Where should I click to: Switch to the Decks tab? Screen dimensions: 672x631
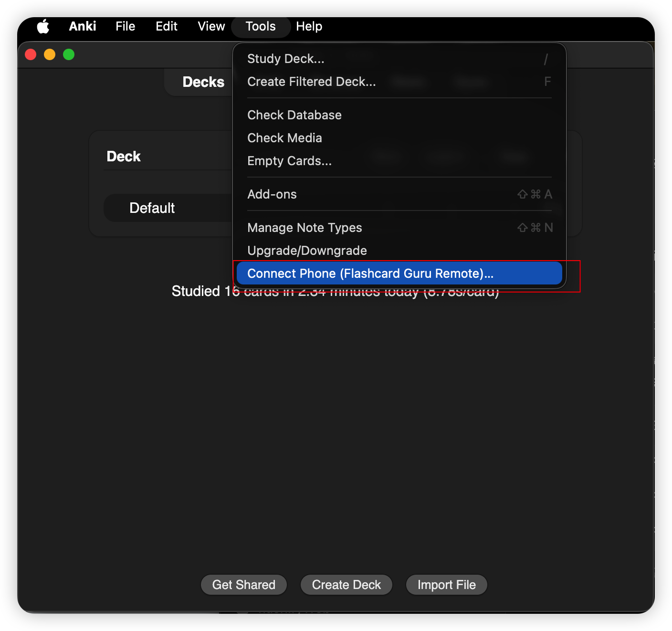203,82
